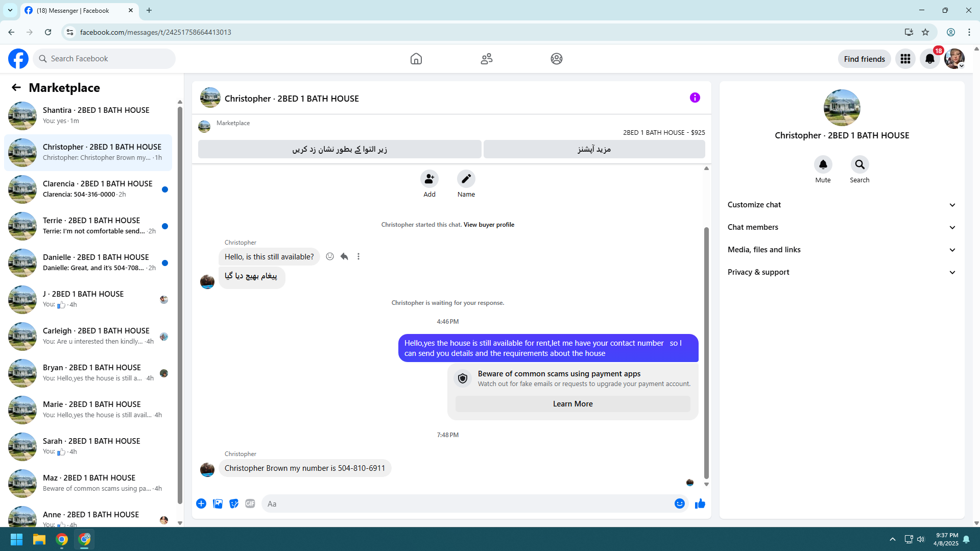
Task: Click the Messenger | Facebook browser tab
Action: (79, 10)
